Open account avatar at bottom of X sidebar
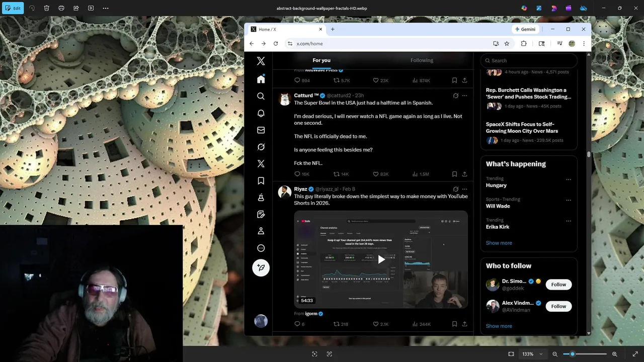Image resolution: width=644 pixels, height=362 pixels. (261, 321)
